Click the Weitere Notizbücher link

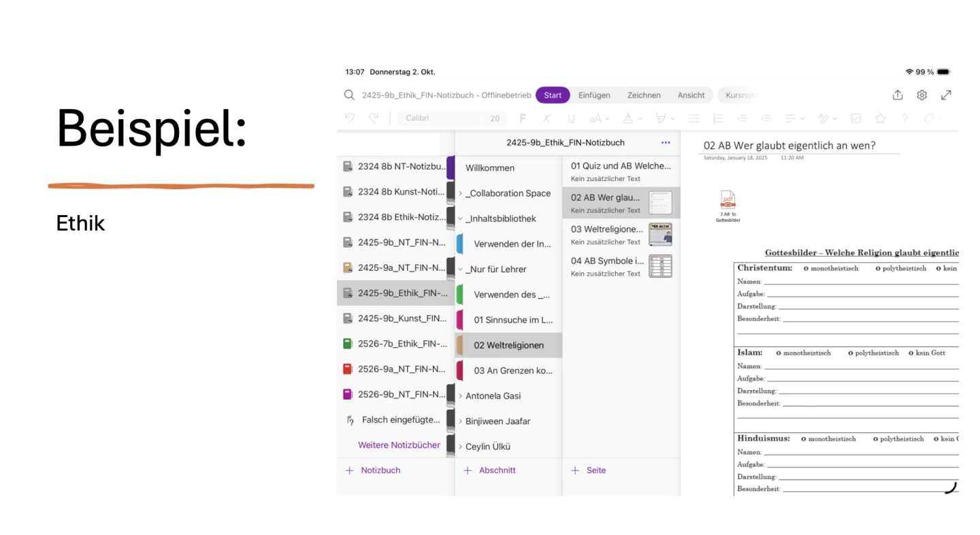click(x=399, y=445)
